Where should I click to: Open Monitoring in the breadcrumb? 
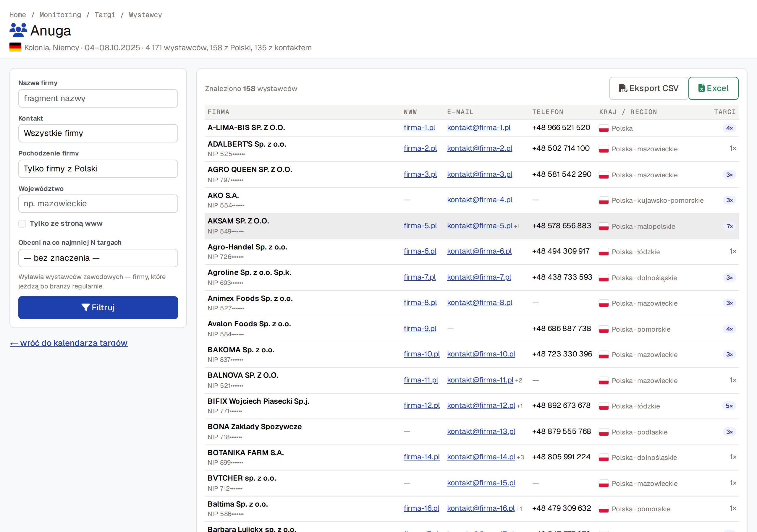pyautogui.click(x=60, y=15)
